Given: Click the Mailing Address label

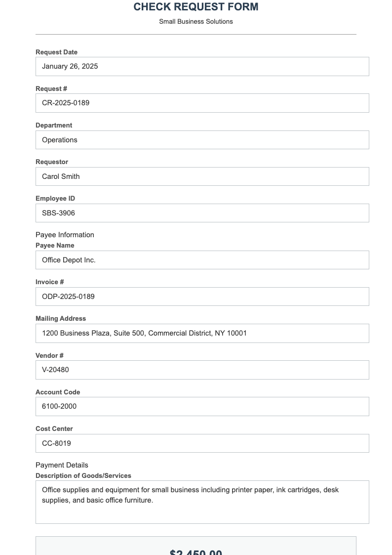Looking at the screenshot, I should pos(61,318).
